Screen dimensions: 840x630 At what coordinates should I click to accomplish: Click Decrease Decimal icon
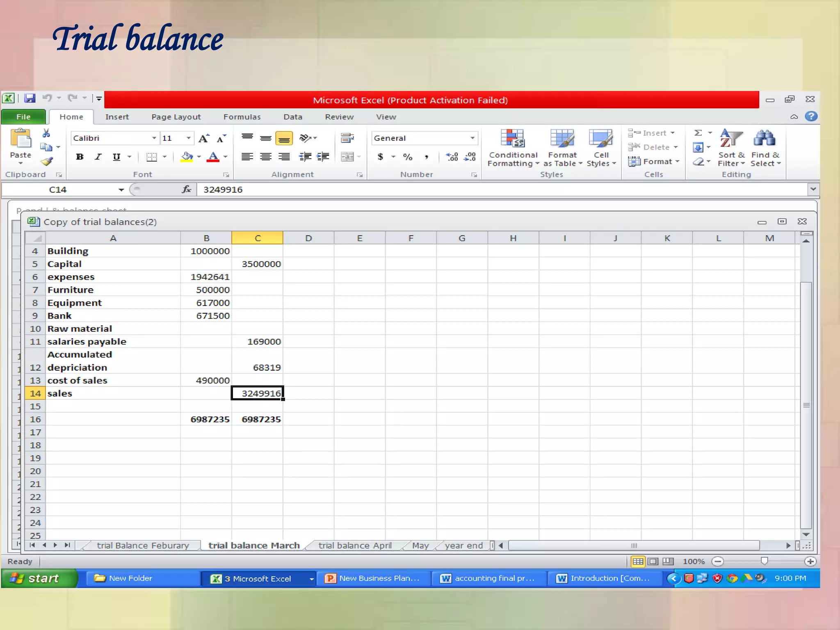point(470,157)
